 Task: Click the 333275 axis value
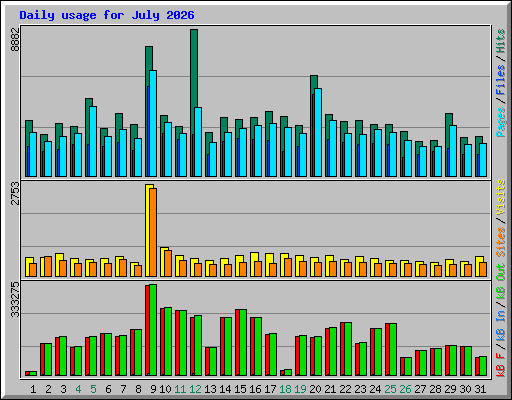15,299
